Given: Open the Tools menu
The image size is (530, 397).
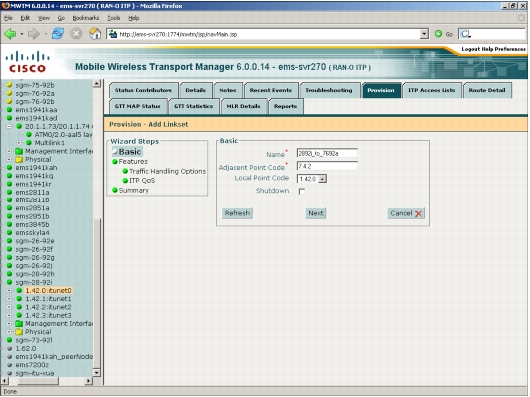Looking at the screenshot, I should pos(114,18).
